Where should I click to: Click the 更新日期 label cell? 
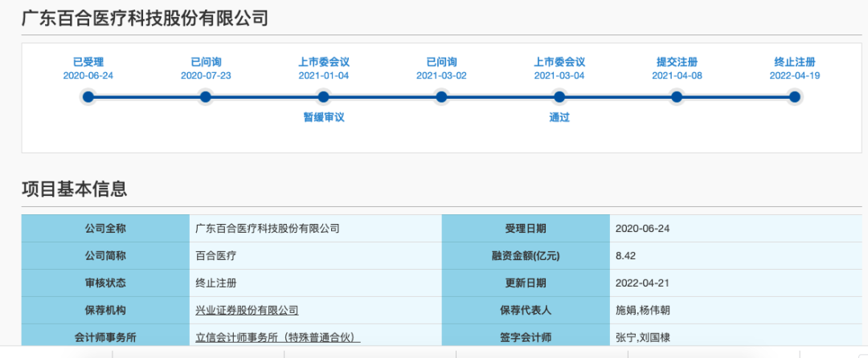(x=526, y=283)
